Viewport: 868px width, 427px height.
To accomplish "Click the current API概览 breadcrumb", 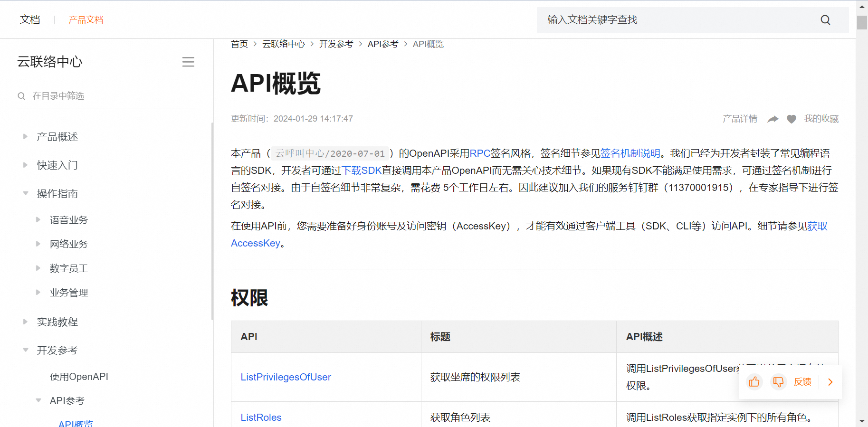I will [x=428, y=44].
